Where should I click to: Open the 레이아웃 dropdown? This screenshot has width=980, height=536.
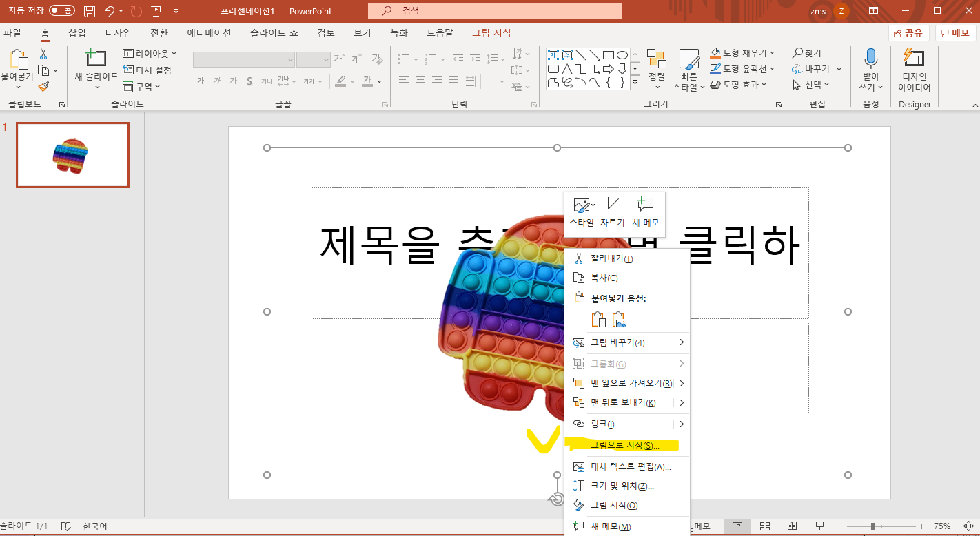150,53
